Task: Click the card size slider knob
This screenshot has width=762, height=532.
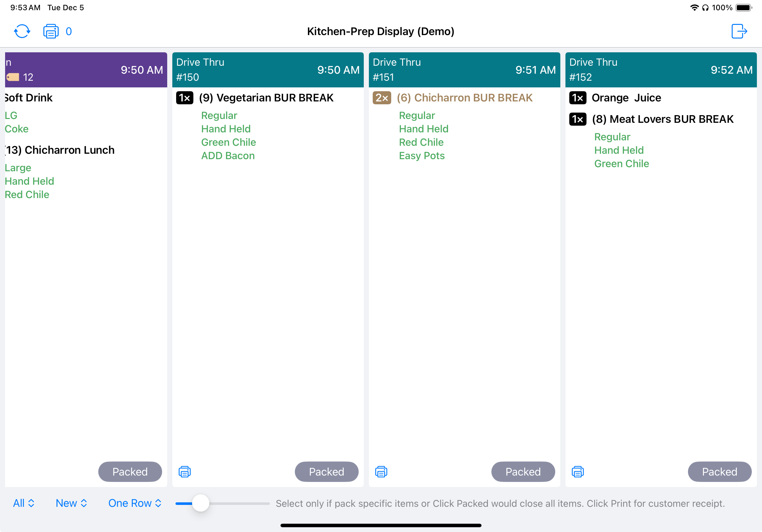Action: point(201,503)
